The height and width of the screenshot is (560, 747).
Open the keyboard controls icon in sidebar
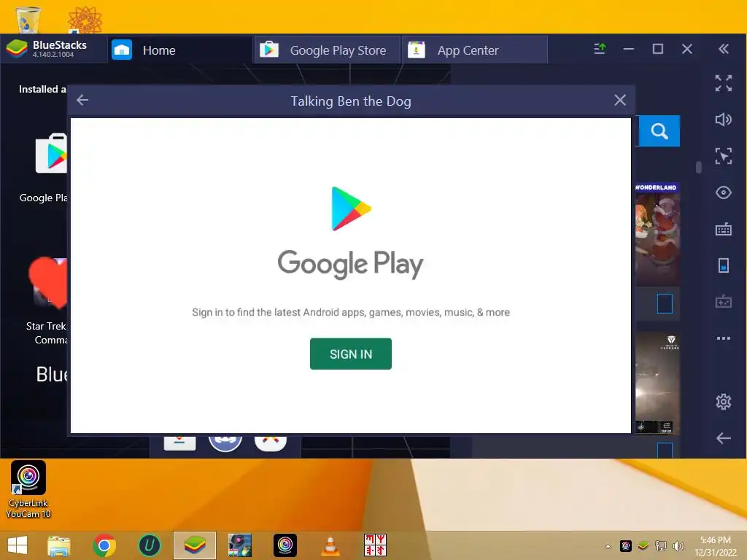(x=723, y=229)
